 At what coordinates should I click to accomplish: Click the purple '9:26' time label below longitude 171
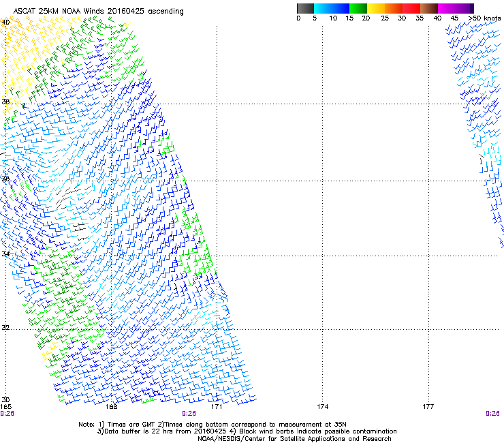pos(189,414)
